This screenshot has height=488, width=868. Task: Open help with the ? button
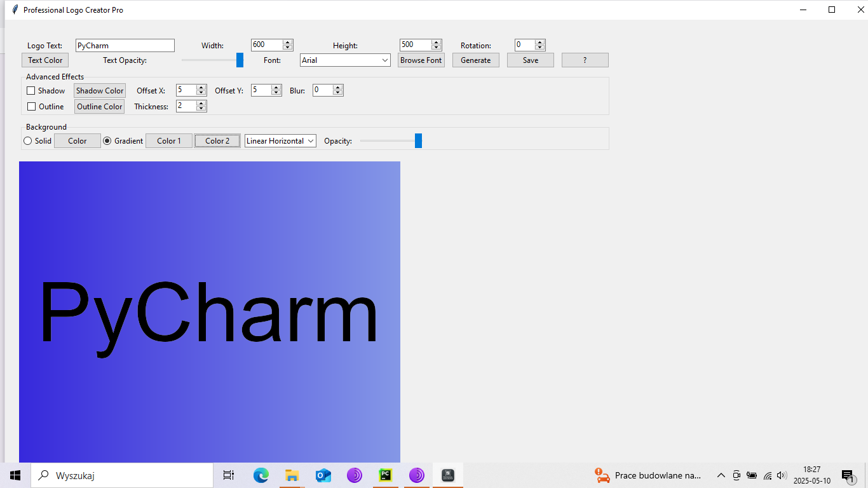tap(585, 60)
